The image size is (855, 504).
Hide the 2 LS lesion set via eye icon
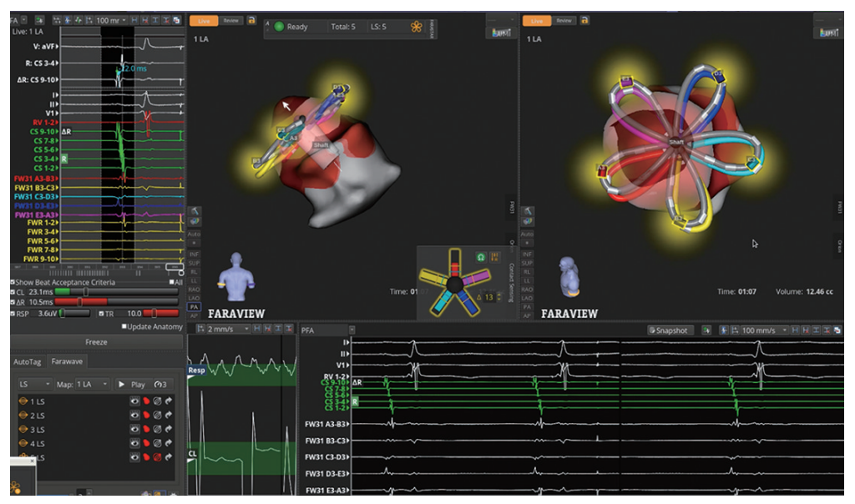[x=134, y=416]
